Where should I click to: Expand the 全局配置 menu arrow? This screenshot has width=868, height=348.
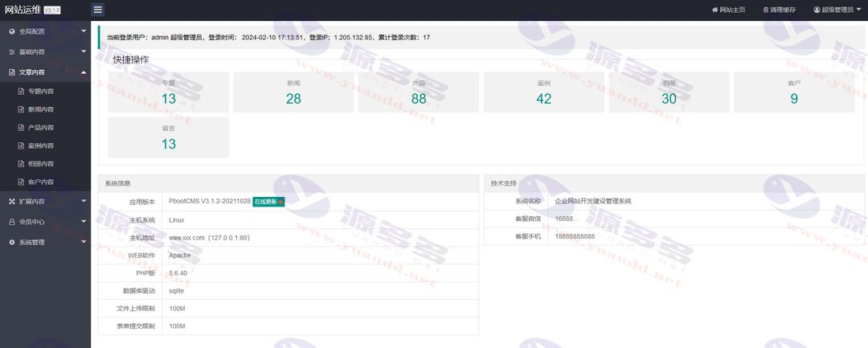84,31
